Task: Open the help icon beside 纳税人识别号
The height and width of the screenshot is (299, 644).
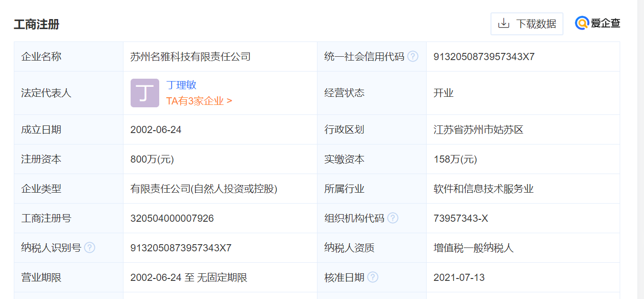Action: pyautogui.click(x=90, y=248)
